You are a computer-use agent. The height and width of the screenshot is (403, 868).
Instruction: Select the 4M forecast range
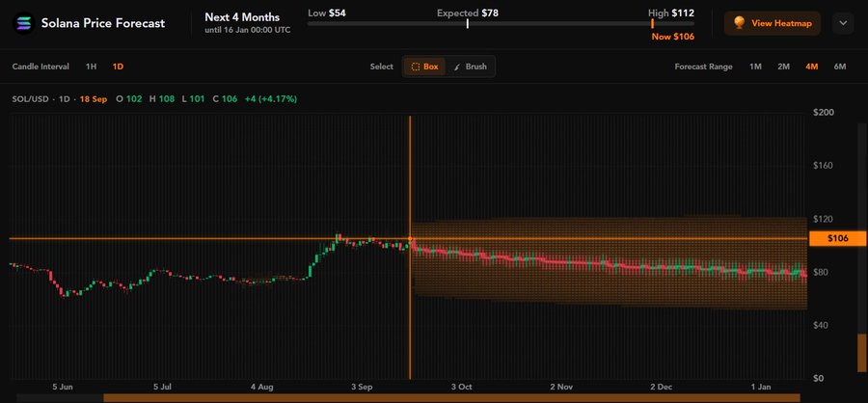pos(811,67)
